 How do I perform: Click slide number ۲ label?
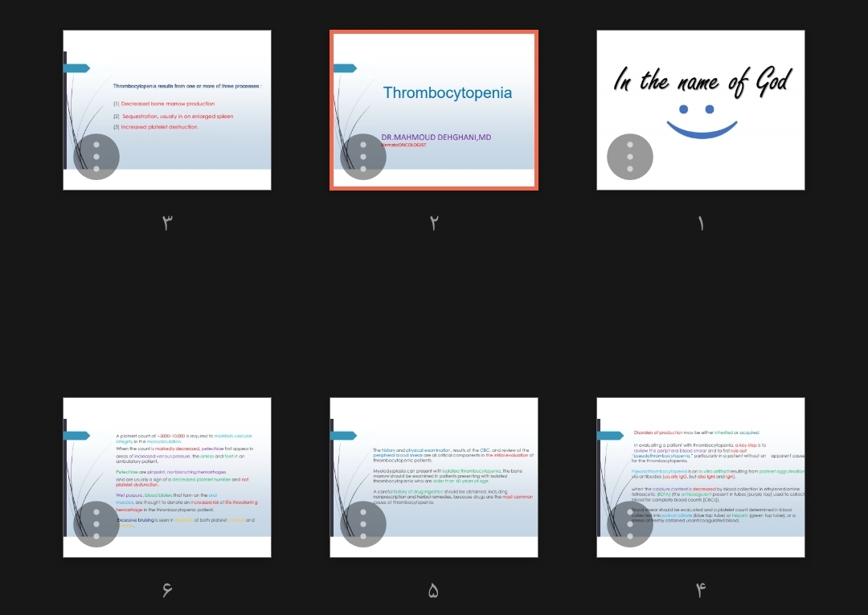[434, 223]
